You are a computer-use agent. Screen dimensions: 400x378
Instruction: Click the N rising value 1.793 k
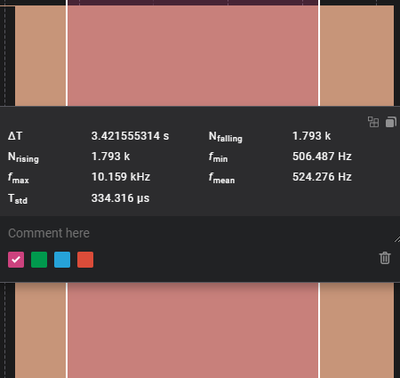point(111,156)
